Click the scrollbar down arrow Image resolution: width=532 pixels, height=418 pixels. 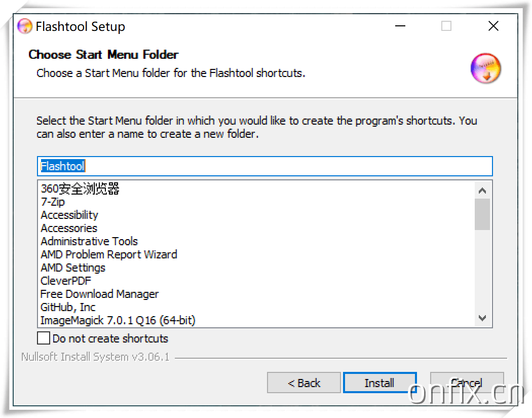pyautogui.click(x=482, y=319)
